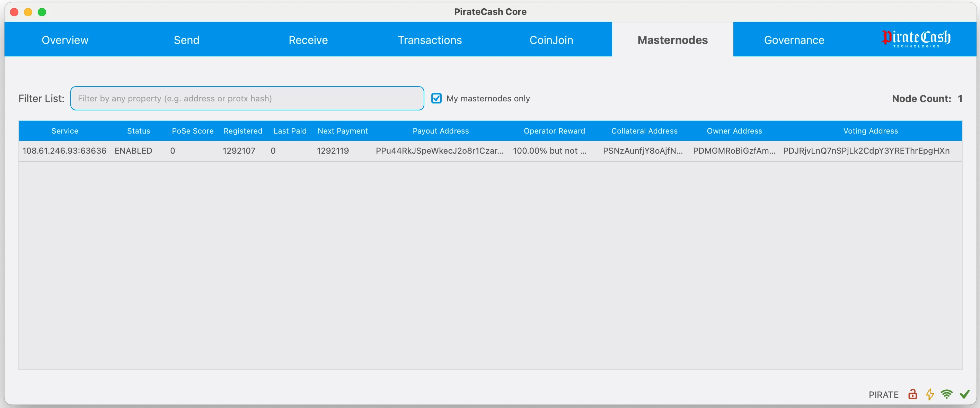980x408 pixels.
Task: Click the network connections wifi icon
Action: point(946,394)
